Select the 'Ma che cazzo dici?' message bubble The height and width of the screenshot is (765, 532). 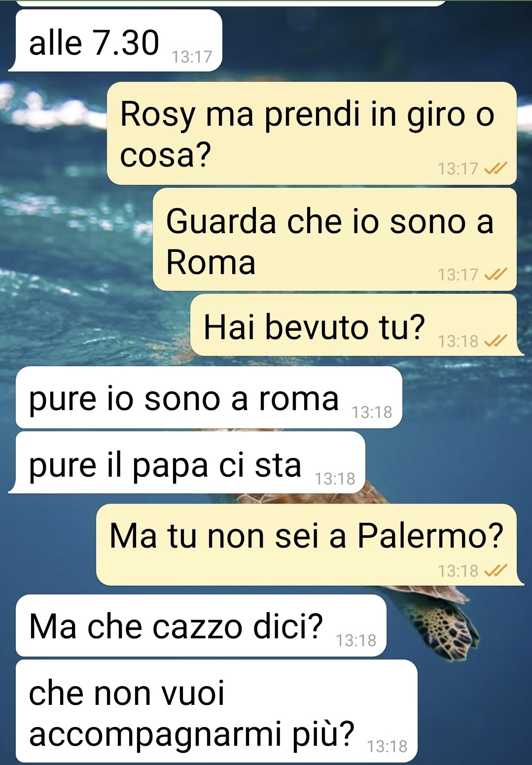[201, 626]
